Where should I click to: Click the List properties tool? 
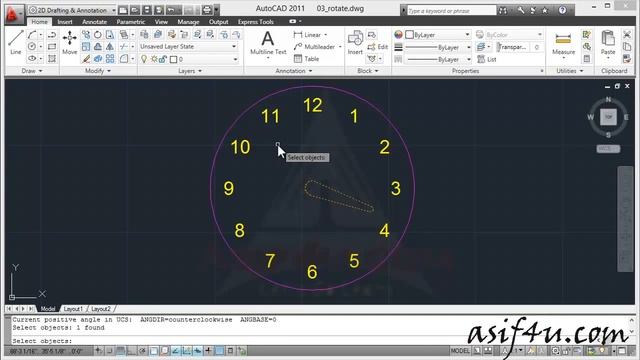click(487, 59)
